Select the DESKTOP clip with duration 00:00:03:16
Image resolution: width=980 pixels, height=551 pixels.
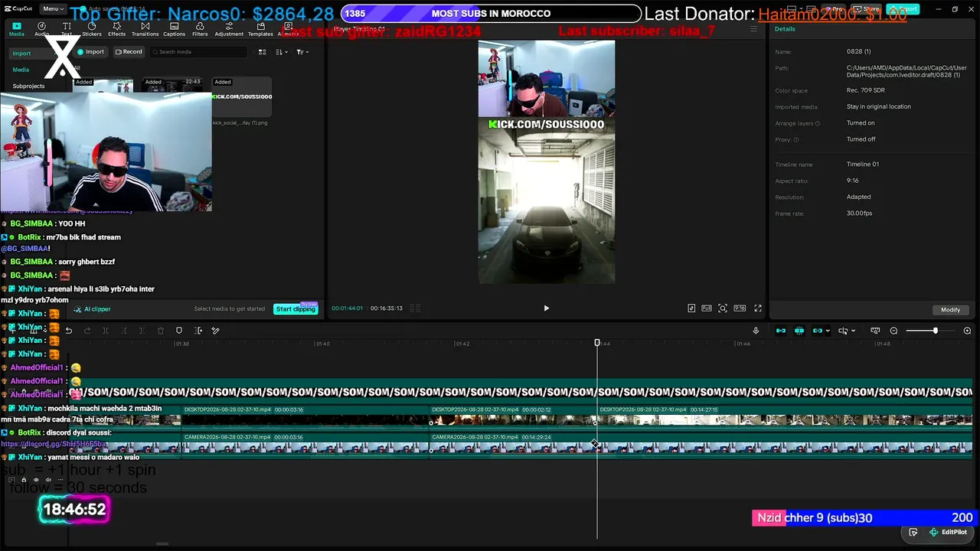click(x=305, y=415)
